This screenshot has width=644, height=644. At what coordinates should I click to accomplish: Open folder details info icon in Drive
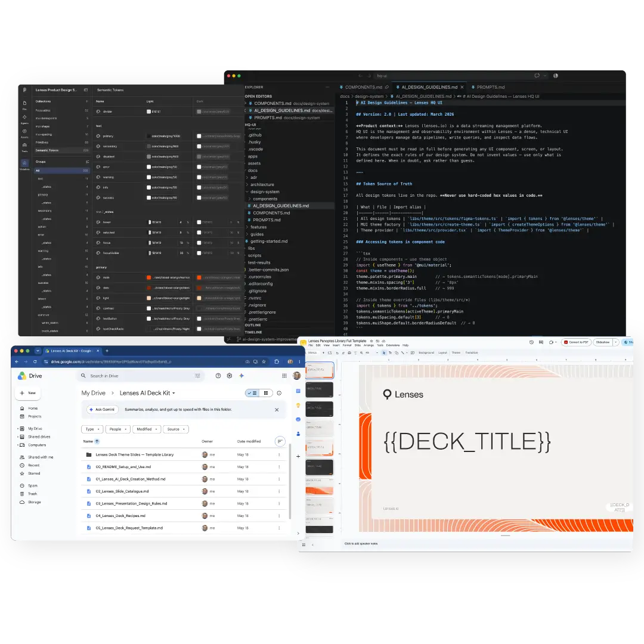(279, 393)
